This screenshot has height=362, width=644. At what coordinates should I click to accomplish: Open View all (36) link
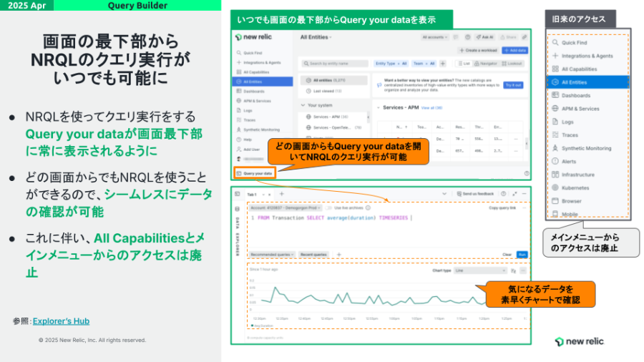[x=431, y=107]
